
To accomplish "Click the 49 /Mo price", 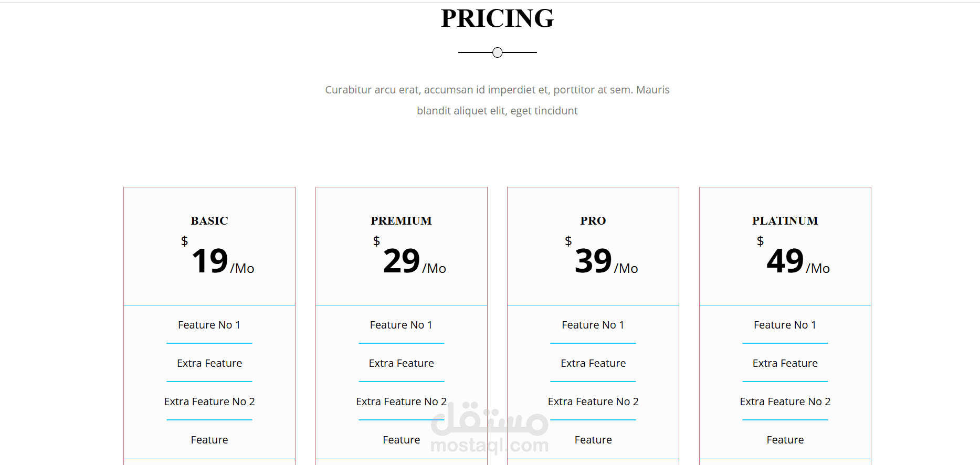I will [x=798, y=261].
